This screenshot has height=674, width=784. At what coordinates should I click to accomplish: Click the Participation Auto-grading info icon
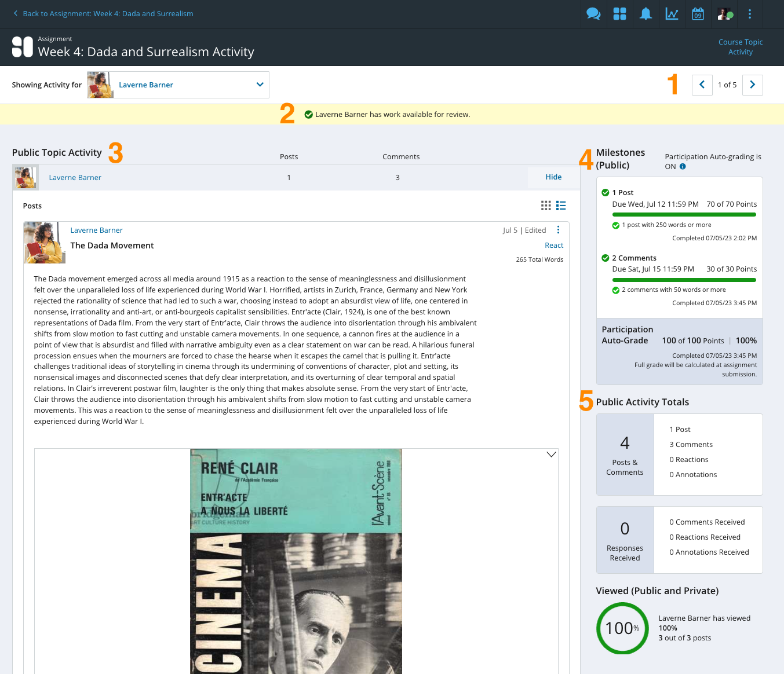click(x=683, y=166)
